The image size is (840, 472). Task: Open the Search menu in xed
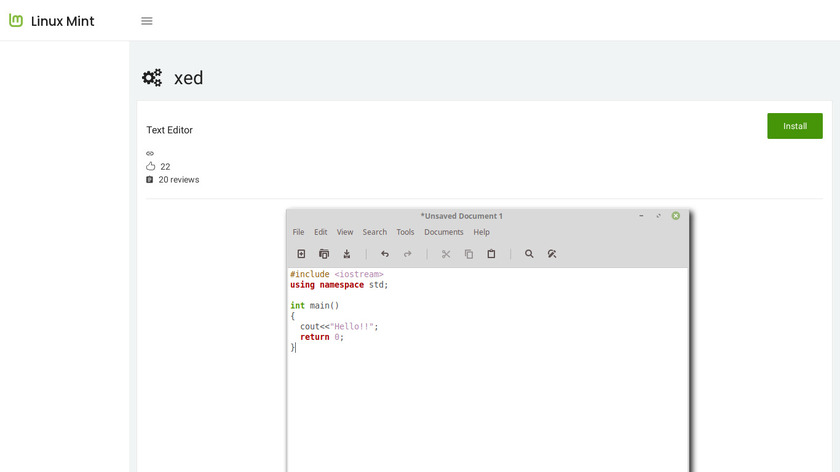coord(375,232)
